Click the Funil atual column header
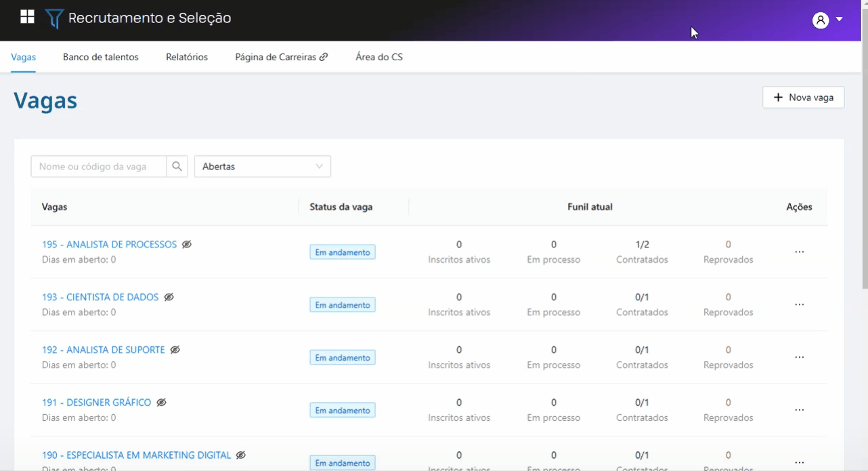The height and width of the screenshot is (471, 868). (x=590, y=207)
